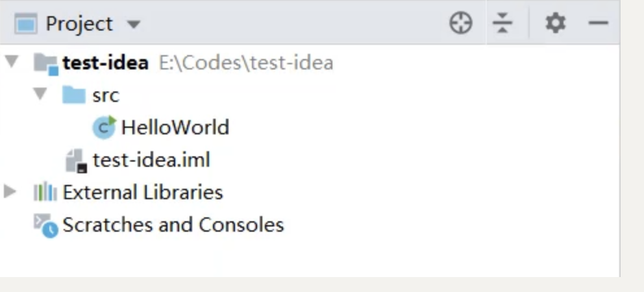The image size is (644, 292).
Task: Collapse all nodes with the collapse-all icon
Action: tap(502, 23)
